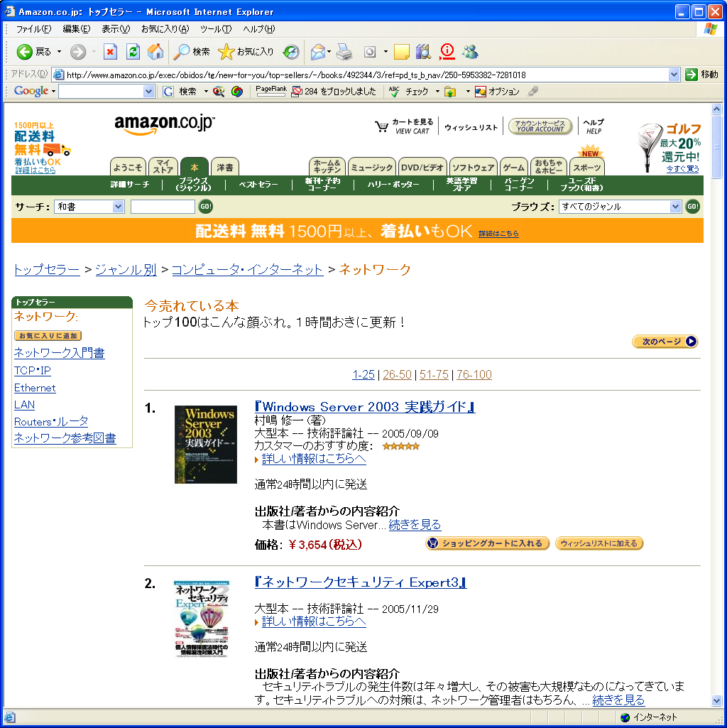
Task: Click the Google toolbar search web G icon
Action: tap(168, 92)
